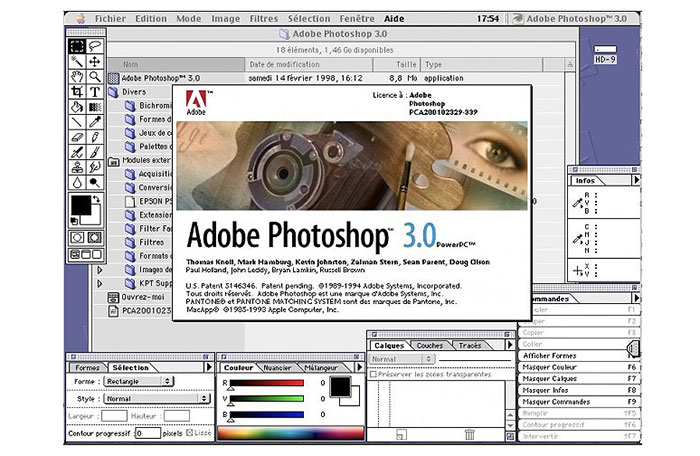Click the Date de modification column header

point(309,64)
